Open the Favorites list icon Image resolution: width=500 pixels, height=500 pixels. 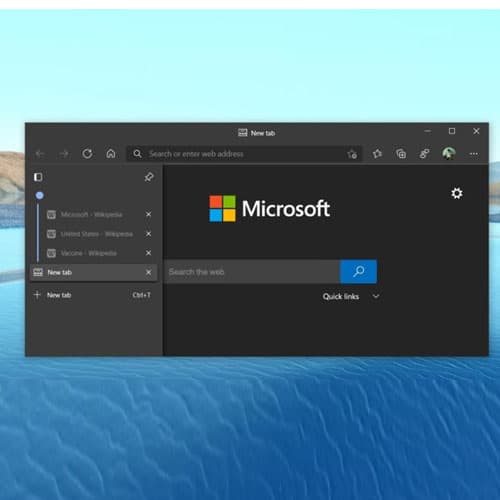377,154
